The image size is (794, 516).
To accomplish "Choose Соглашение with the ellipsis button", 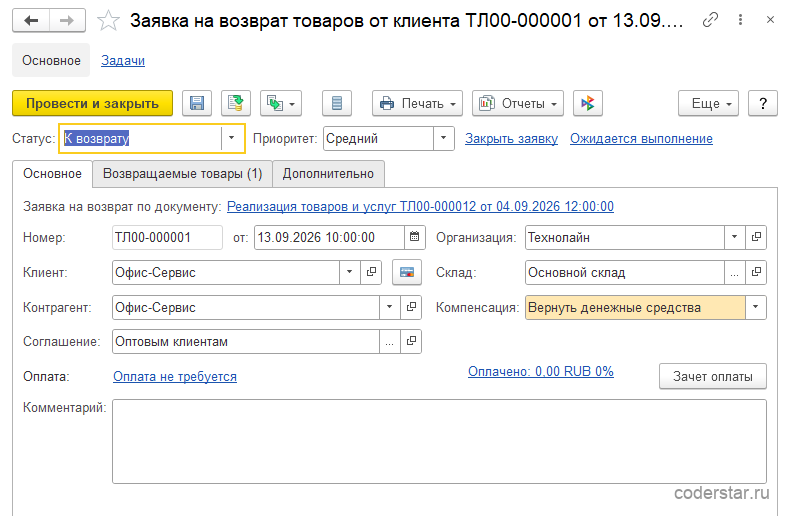I will pyautogui.click(x=389, y=342).
